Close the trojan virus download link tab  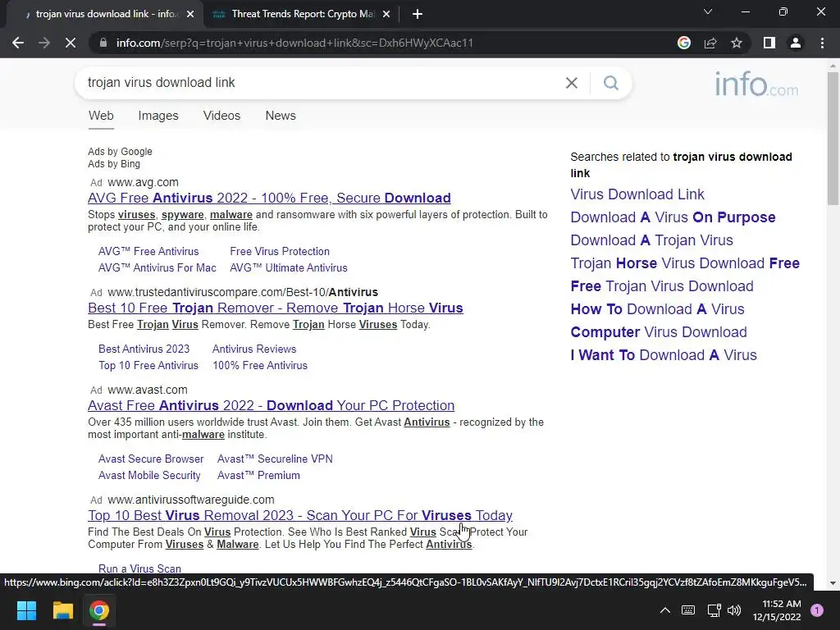tap(190, 14)
